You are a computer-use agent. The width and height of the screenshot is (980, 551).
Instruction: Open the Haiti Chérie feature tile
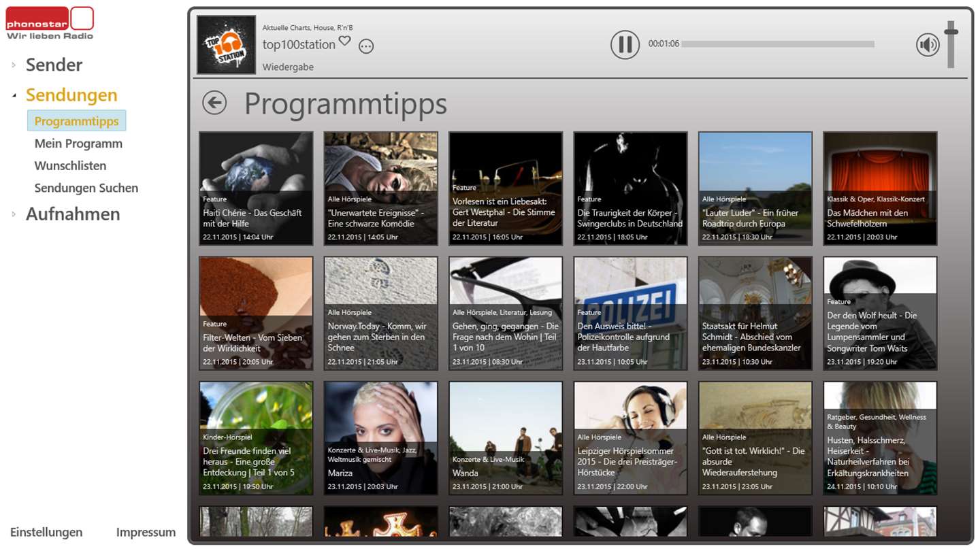(x=256, y=188)
